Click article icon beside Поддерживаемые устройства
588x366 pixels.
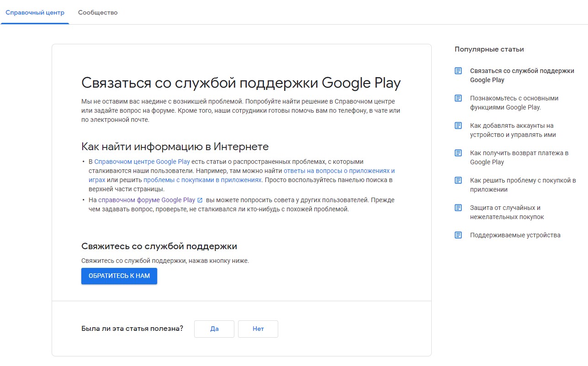pyautogui.click(x=458, y=235)
